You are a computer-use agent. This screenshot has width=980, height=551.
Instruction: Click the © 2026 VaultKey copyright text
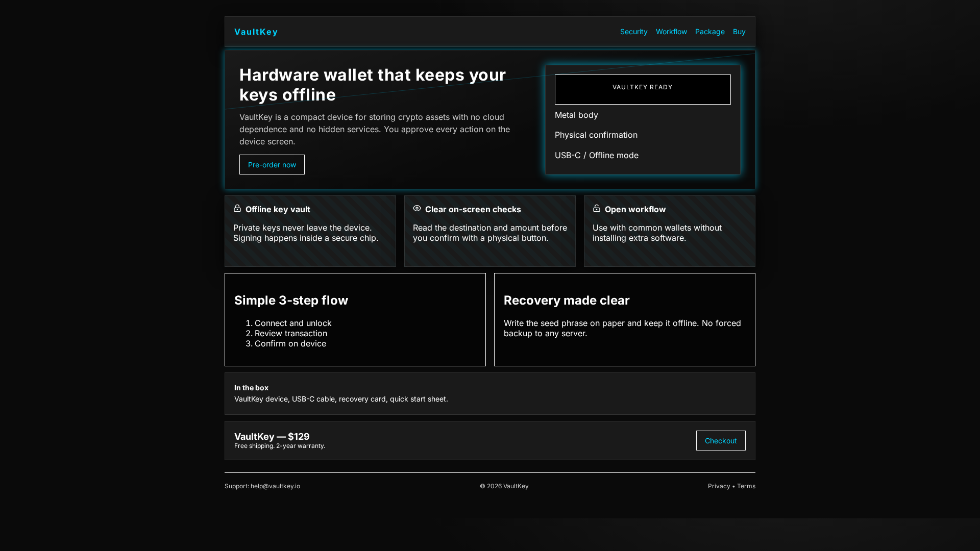[504, 486]
